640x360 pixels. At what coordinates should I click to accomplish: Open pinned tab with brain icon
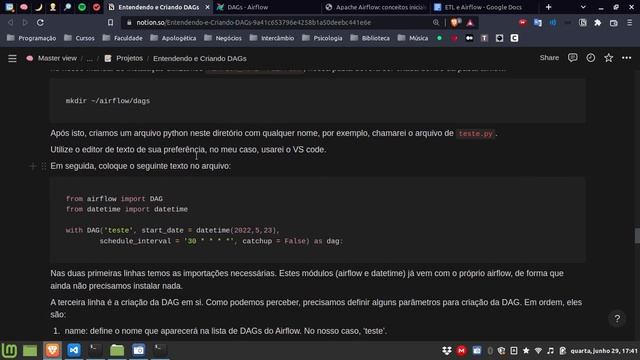(x=24, y=7)
